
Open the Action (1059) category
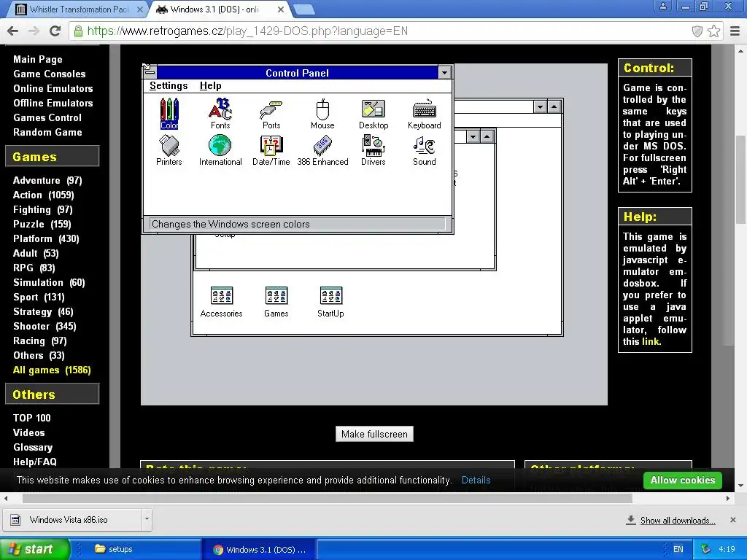click(x=43, y=195)
